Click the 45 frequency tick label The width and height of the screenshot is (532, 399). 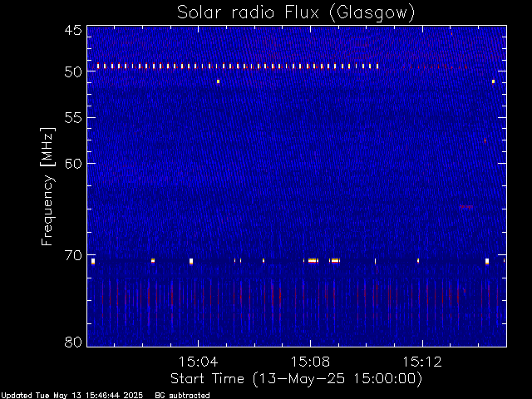click(73, 31)
